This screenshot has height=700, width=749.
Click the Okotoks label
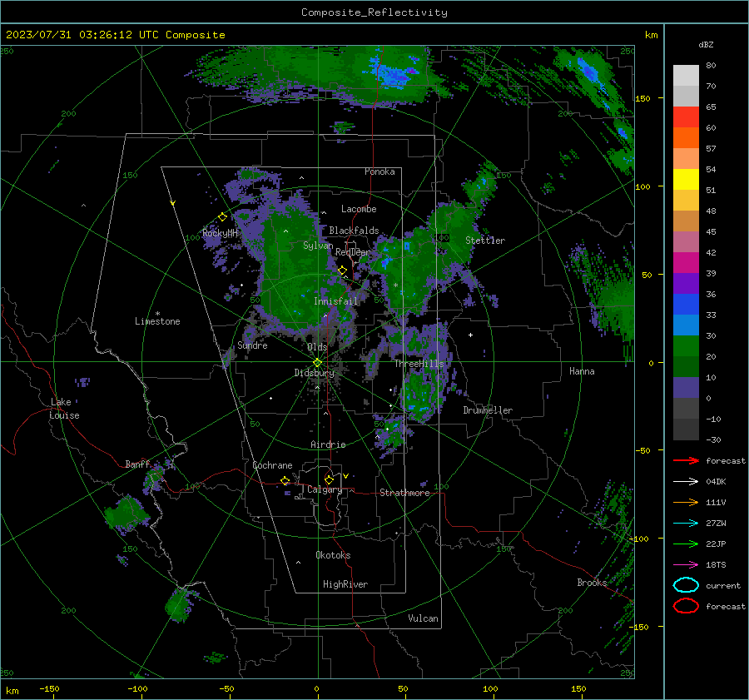point(333,555)
